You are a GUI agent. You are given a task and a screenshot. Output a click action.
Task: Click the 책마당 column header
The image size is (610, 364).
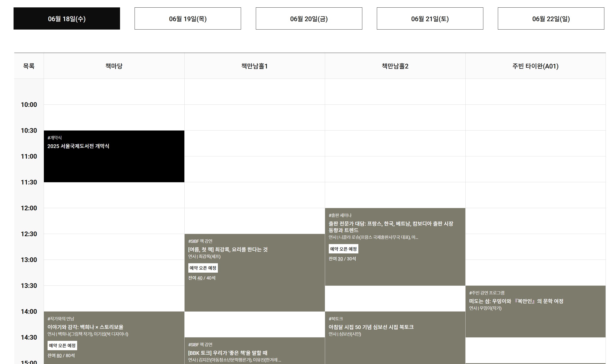pyautogui.click(x=114, y=66)
